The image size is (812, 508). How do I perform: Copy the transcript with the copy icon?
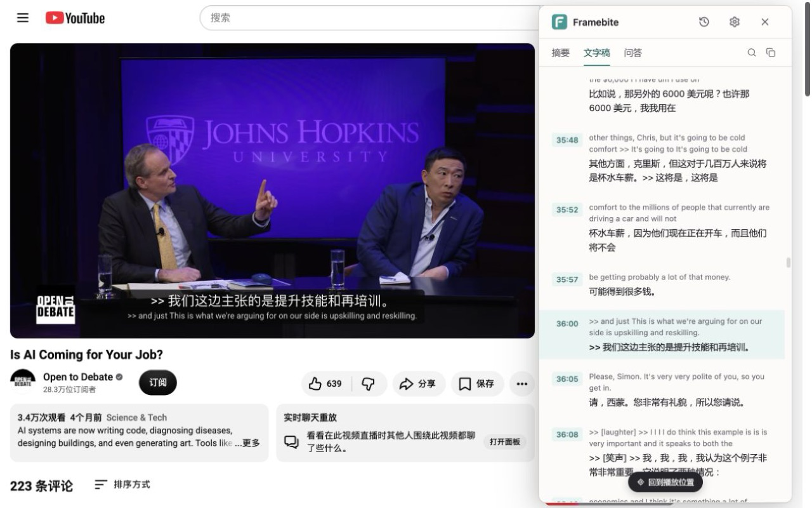point(771,53)
